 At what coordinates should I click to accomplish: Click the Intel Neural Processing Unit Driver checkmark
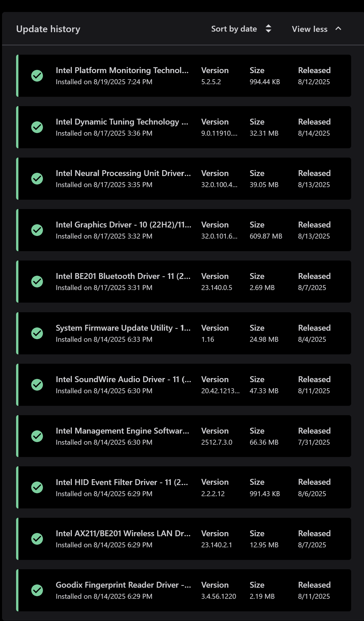click(x=37, y=179)
